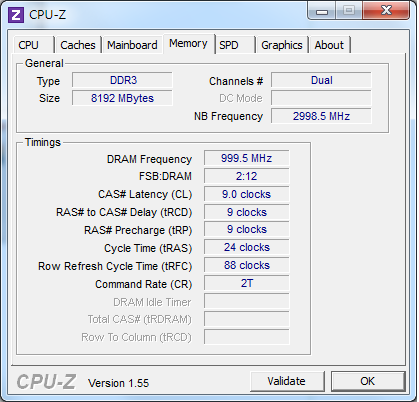Select the tRCD value field

(x=247, y=212)
